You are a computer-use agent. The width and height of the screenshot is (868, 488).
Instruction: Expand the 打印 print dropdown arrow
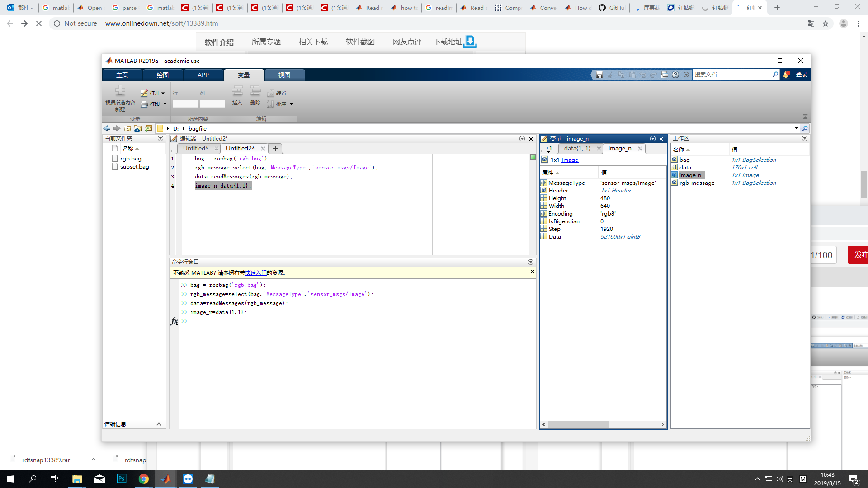point(165,104)
